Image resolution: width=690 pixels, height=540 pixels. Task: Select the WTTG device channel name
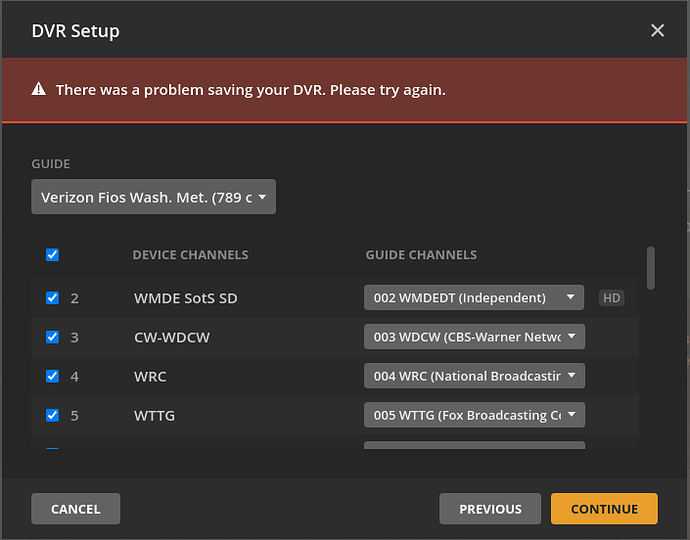coord(154,415)
